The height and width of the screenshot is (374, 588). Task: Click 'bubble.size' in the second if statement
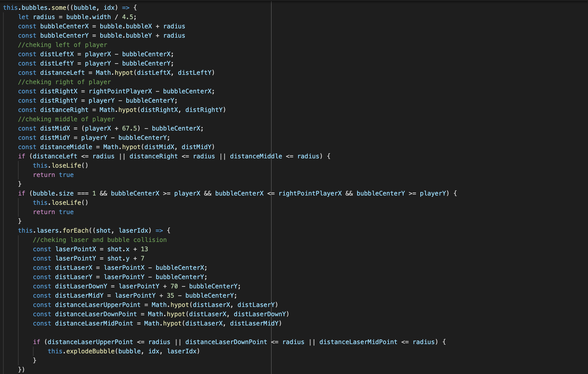53,193
